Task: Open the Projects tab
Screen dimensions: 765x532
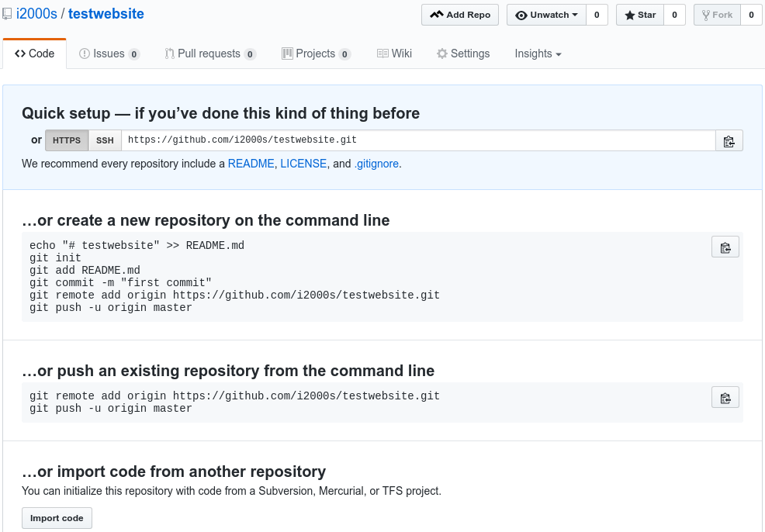Action: (316, 54)
